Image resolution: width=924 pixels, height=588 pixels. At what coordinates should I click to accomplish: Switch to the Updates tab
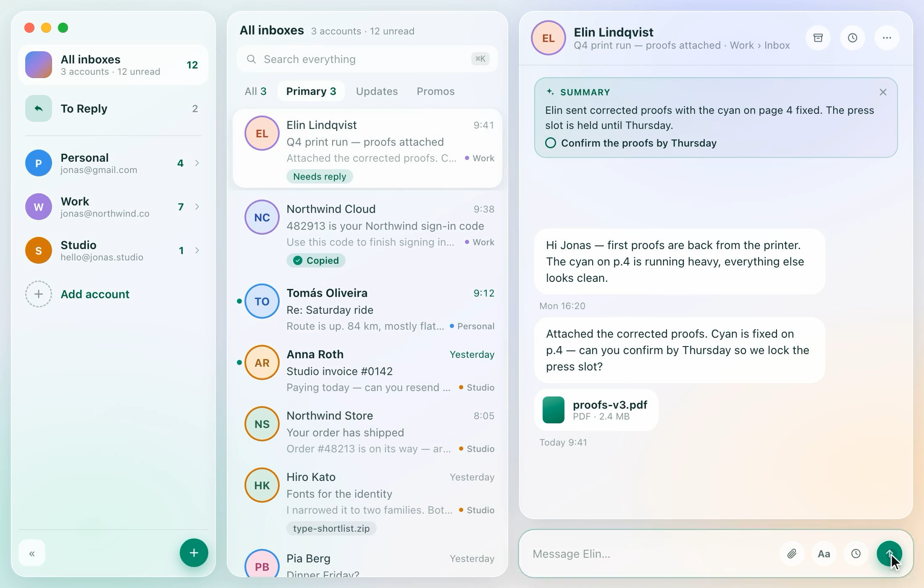click(x=377, y=91)
